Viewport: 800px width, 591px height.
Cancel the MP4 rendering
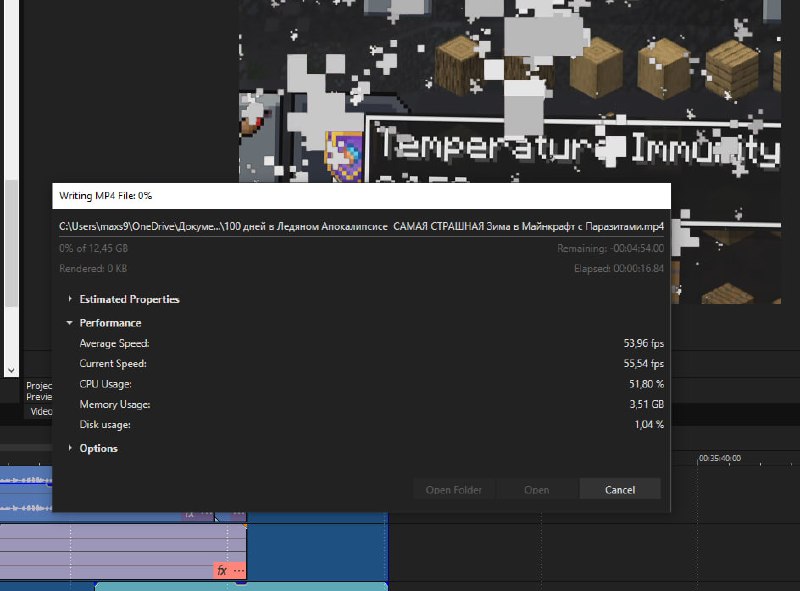pyautogui.click(x=620, y=489)
